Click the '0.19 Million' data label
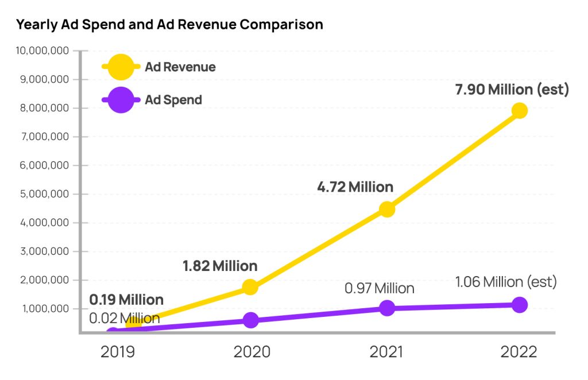 click(x=126, y=300)
